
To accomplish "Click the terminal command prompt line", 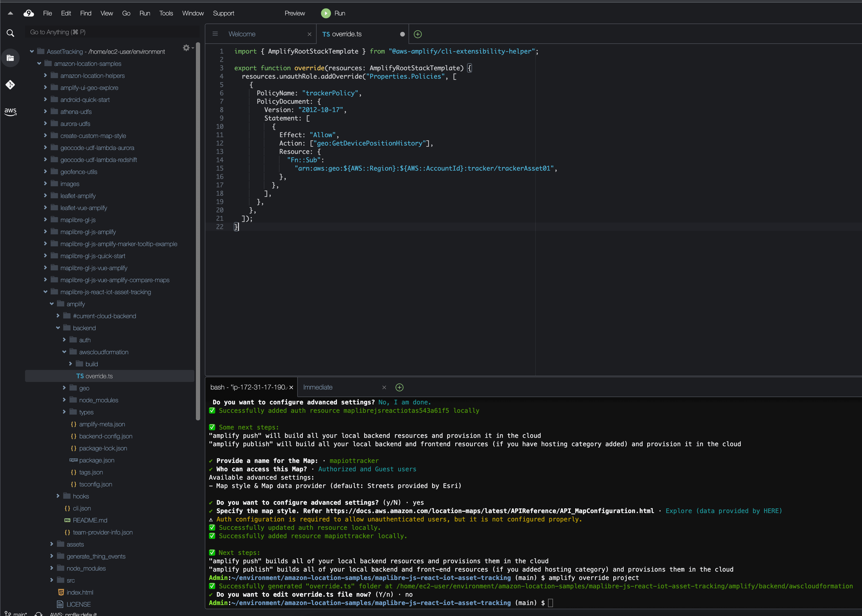I will coord(380,603).
